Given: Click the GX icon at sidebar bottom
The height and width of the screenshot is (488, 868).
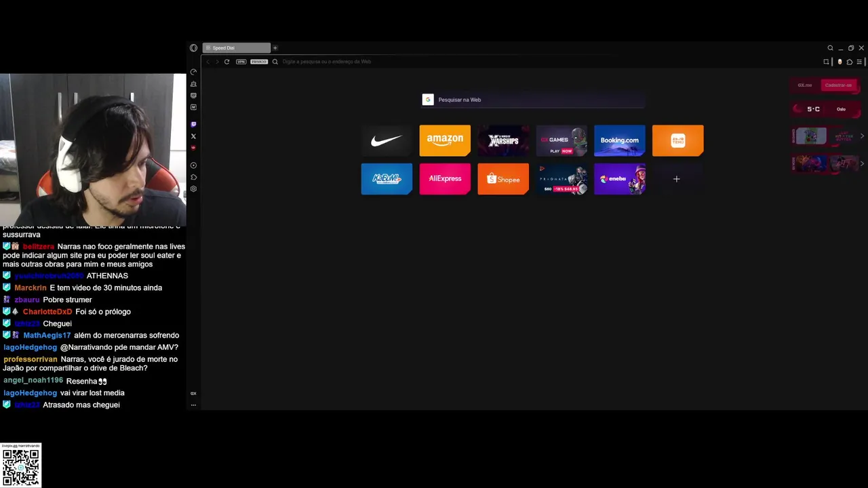Looking at the screenshot, I should [193, 393].
